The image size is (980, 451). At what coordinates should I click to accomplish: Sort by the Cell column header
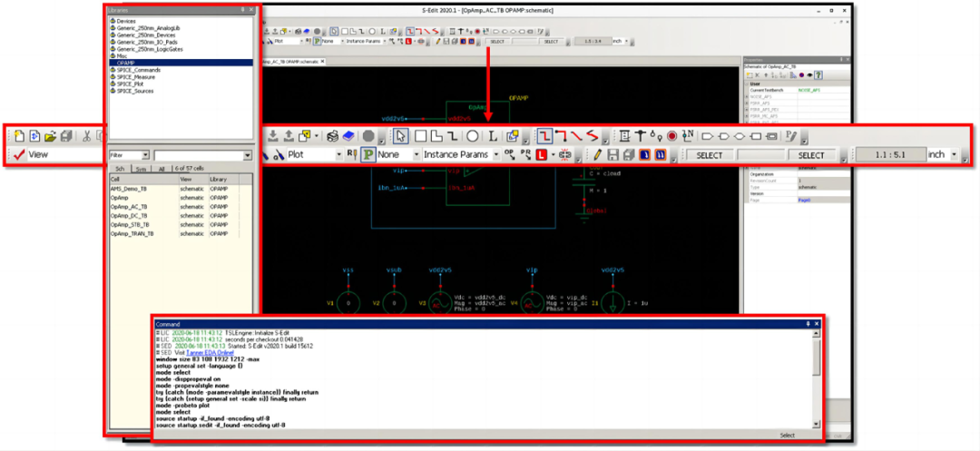143,179
